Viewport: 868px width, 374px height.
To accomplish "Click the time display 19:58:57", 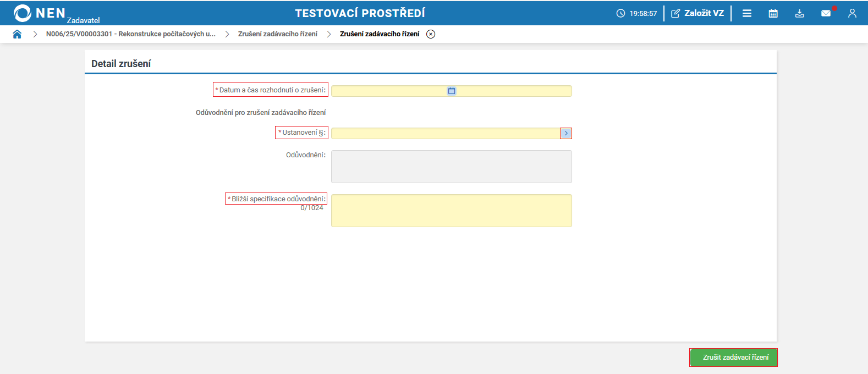I will tap(643, 14).
